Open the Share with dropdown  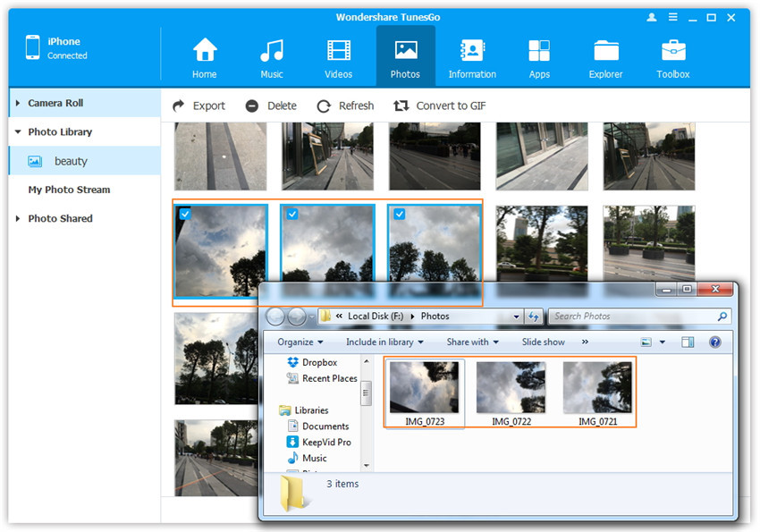tap(473, 342)
